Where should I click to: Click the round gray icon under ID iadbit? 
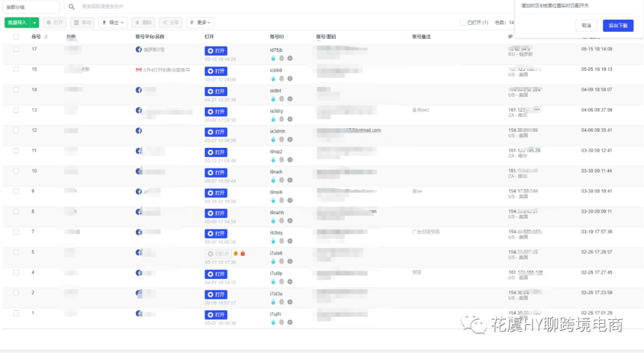290,99
